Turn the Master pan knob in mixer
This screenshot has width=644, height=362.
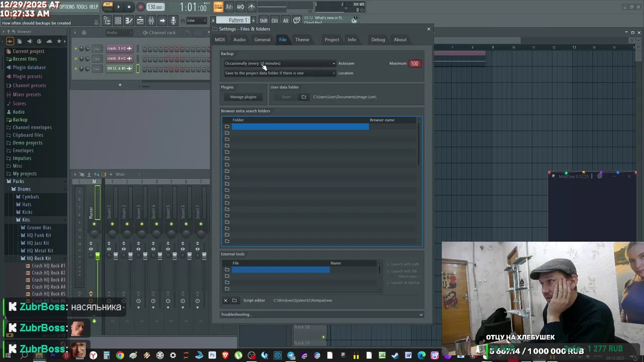94,233
